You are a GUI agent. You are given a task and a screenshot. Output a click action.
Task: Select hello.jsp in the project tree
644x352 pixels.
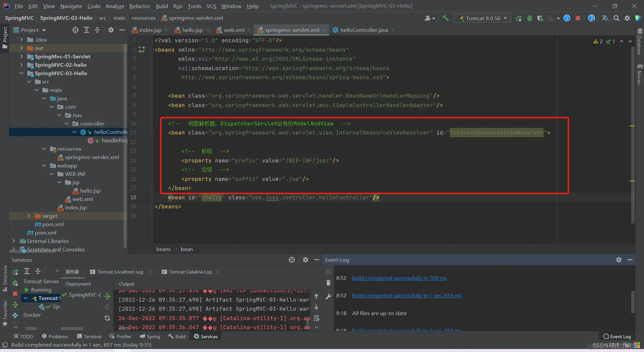90,191
